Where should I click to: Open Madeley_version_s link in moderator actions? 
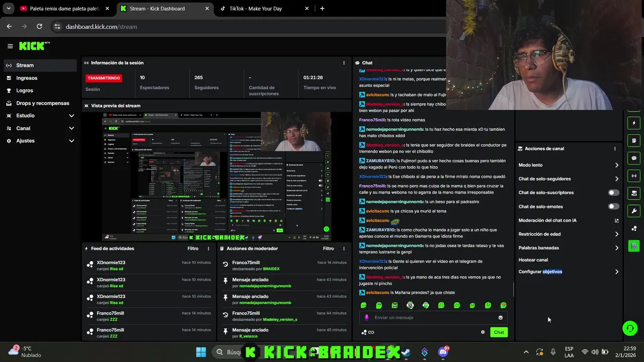(x=280, y=319)
